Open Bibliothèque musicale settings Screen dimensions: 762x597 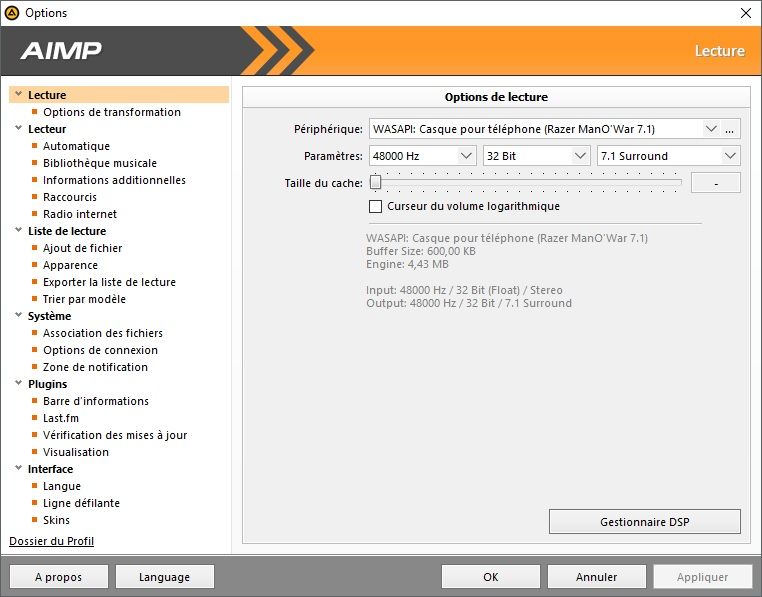click(x=100, y=163)
